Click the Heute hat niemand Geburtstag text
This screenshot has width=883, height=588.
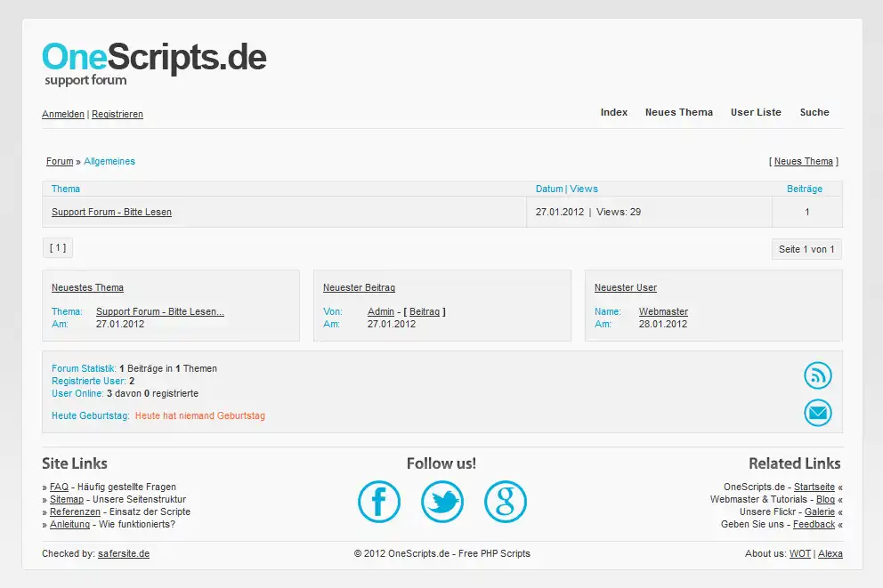pos(200,415)
